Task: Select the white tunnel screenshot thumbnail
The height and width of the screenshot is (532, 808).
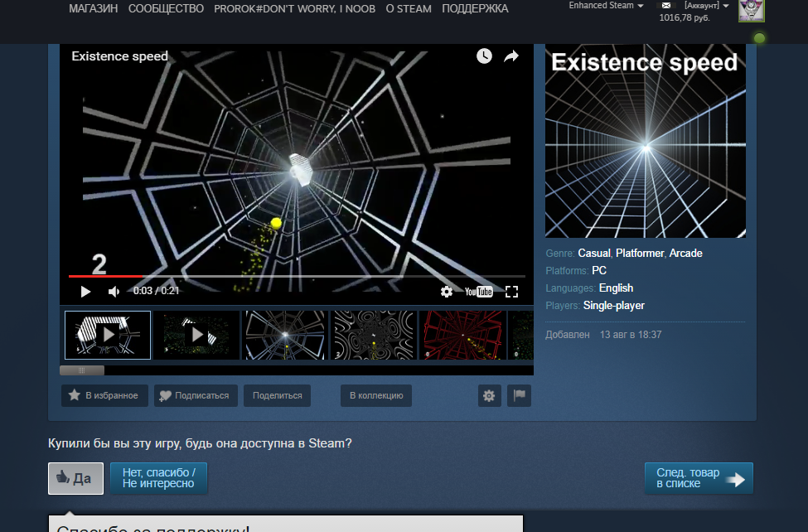Action: pos(285,335)
